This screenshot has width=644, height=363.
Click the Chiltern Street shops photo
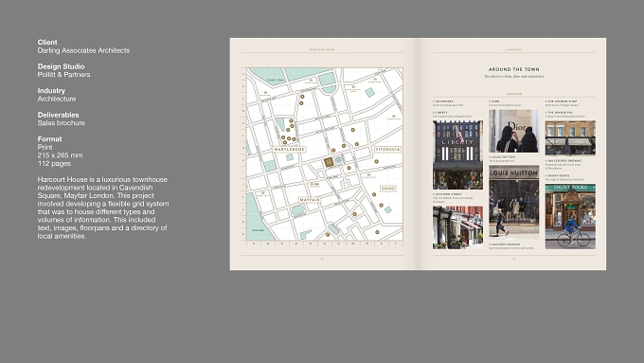point(457,227)
